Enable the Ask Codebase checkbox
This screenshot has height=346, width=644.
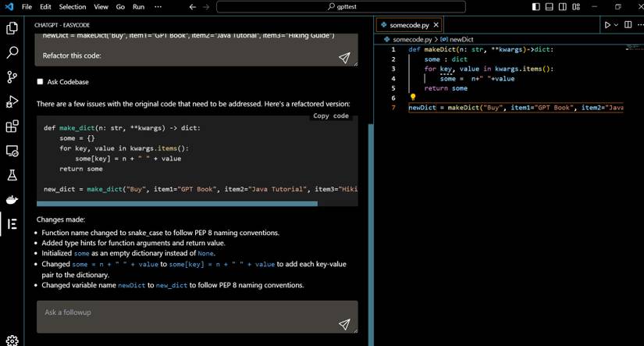click(x=40, y=82)
